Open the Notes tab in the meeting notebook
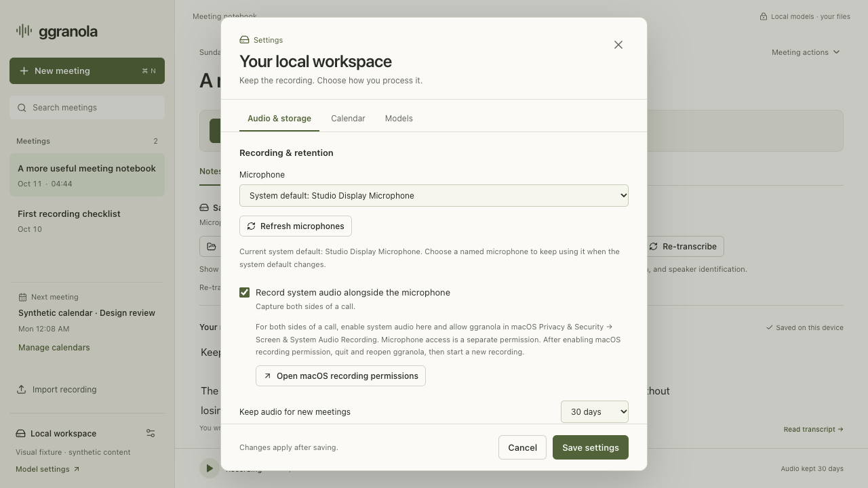Image resolution: width=868 pixels, height=488 pixels. [x=210, y=171]
